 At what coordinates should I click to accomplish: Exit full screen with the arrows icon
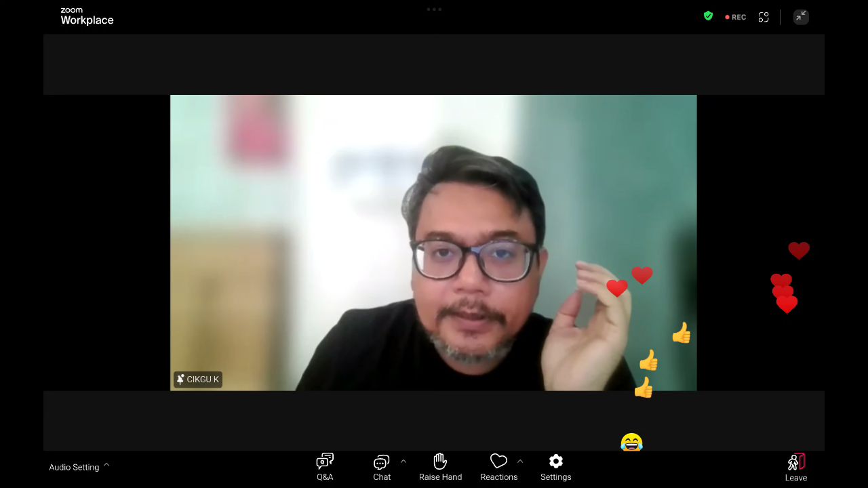[x=801, y=17]
